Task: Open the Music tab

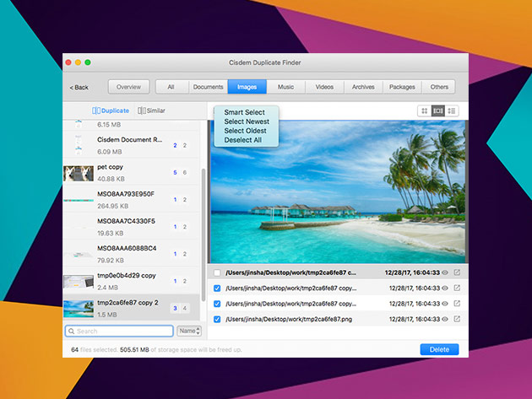Action: pyautogui.click(x=285, y=87)
